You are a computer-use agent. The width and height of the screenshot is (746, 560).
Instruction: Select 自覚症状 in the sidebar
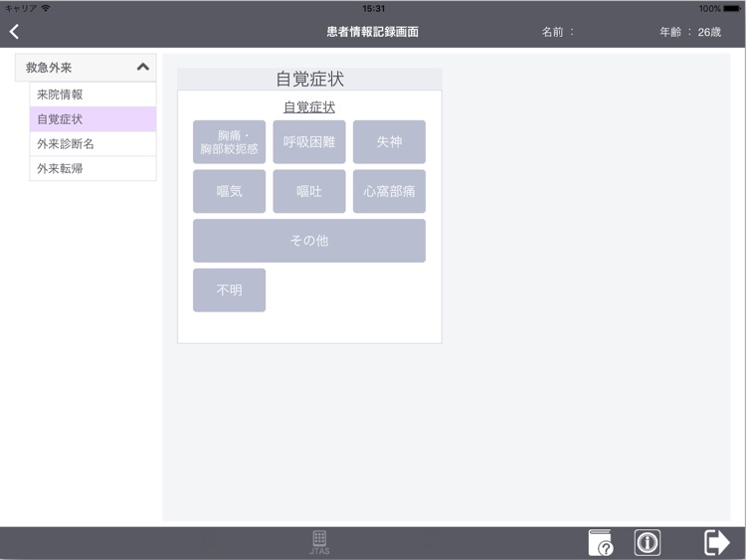pyautogui.click(x=93, y=119)
